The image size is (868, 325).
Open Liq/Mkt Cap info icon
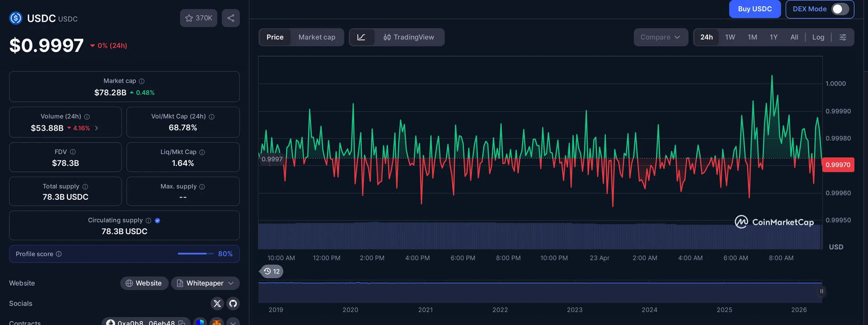[202, 152]
